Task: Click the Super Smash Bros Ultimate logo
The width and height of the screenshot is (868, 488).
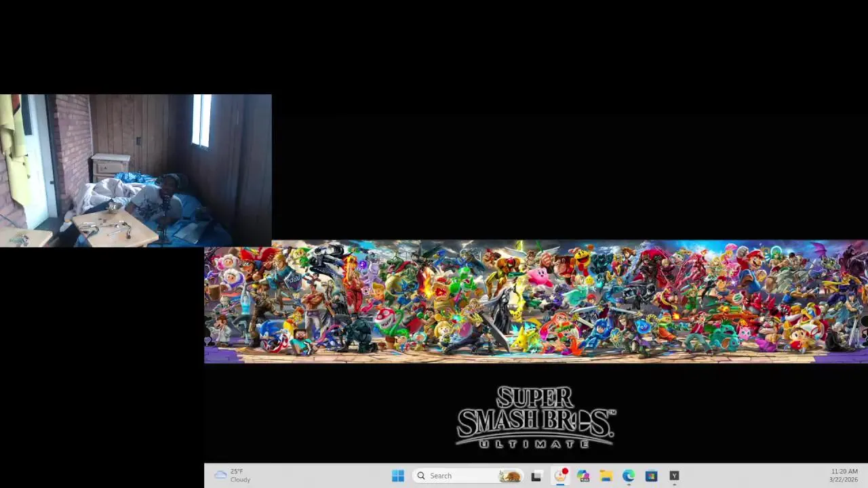Action: (536, 417)
